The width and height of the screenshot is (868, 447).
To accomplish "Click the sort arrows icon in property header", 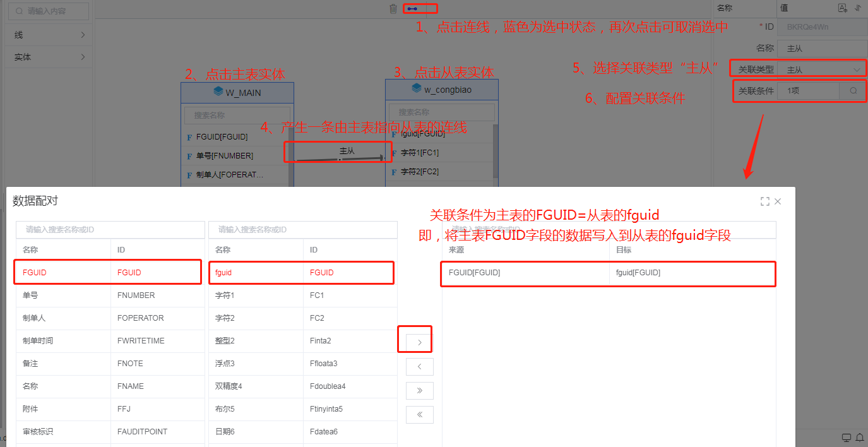I will tap(857, 8).
